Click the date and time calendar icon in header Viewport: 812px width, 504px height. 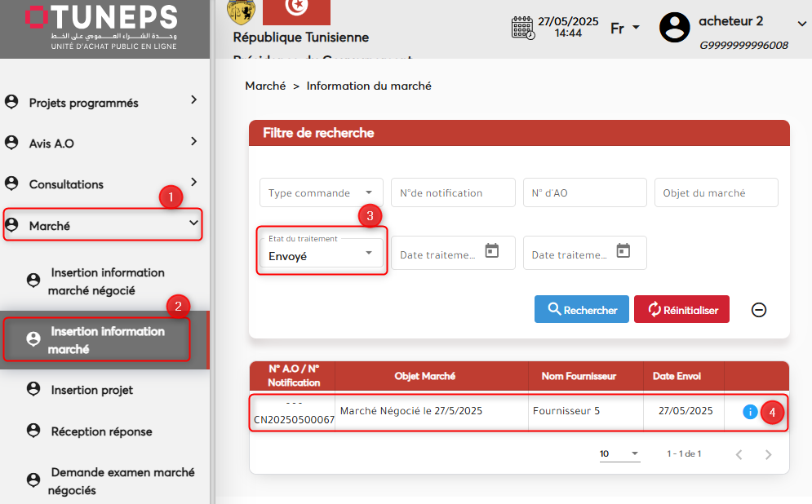click(522, 28)
